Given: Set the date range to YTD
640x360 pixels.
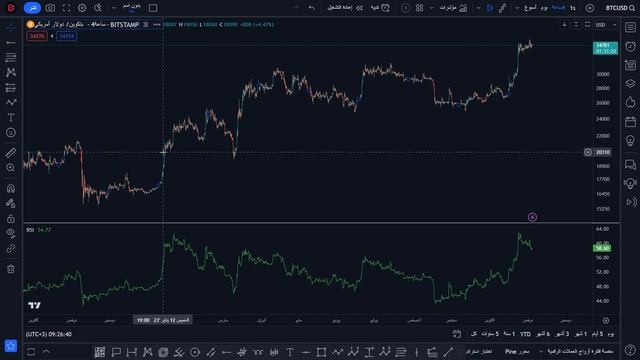Looking at the screenshot, I should point(525,334).
